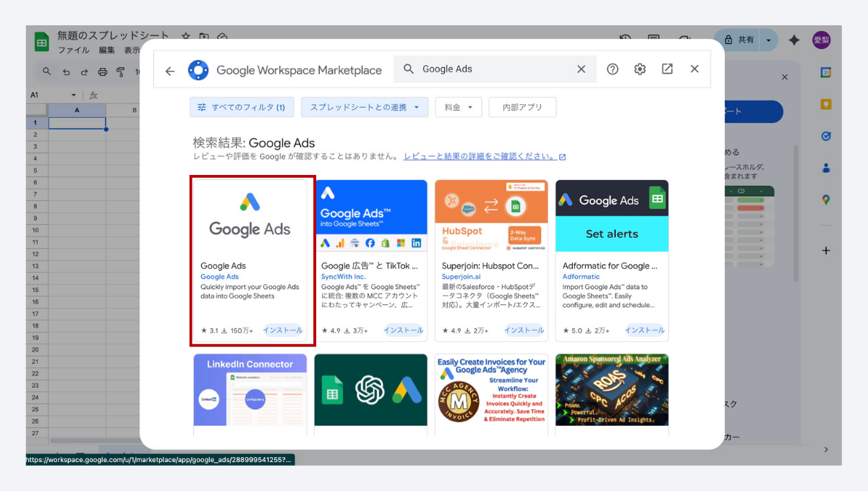Open the 編集 menu in Sheets
This screenshot has height=491, width=868.
pyautogui.click(x=107, y=51)
